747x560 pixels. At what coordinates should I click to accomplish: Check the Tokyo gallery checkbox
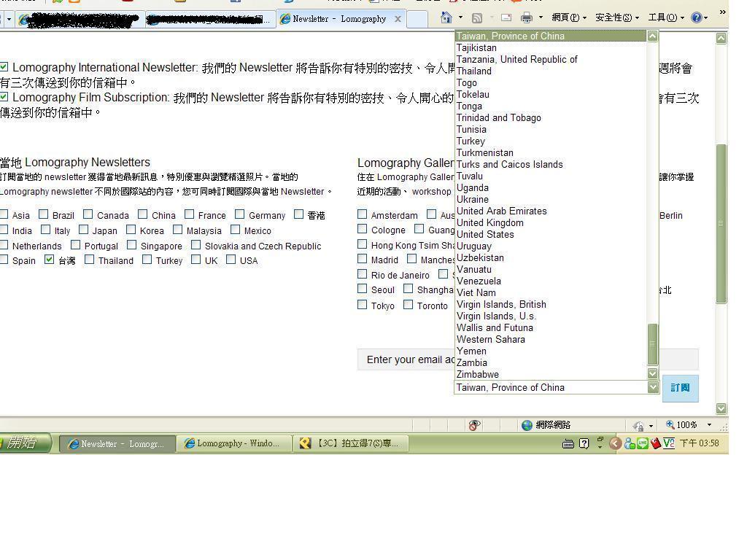point(362,305)
